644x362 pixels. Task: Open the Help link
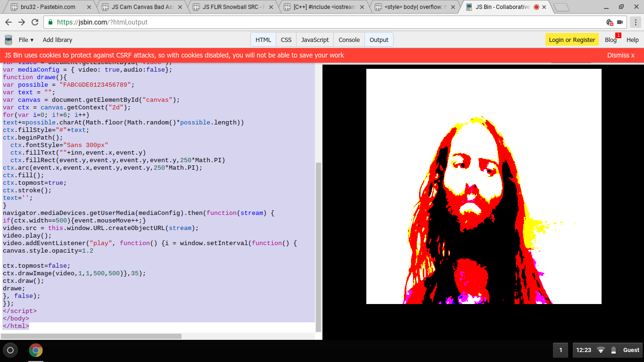coord(632,40)
